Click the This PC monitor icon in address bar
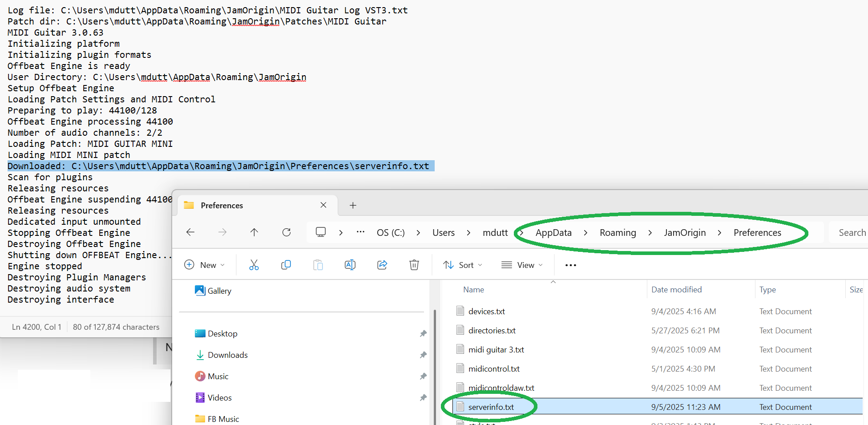 pyautogui.click(x=321, y=232)
